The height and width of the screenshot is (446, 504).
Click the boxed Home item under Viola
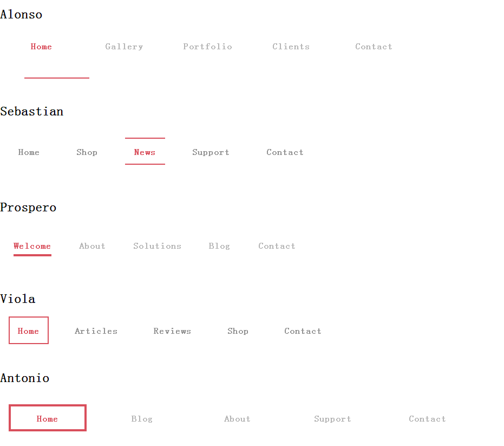pyautogui.click(x=29, y=331)
